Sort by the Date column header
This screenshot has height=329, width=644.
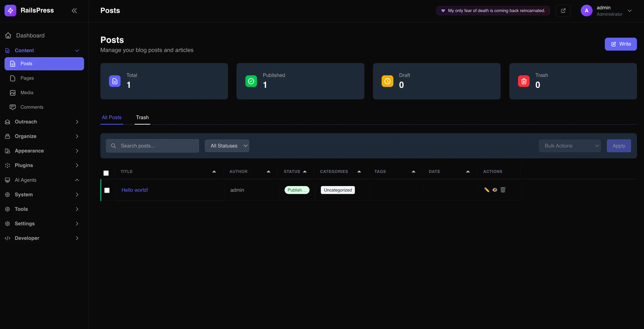point(450,172)
